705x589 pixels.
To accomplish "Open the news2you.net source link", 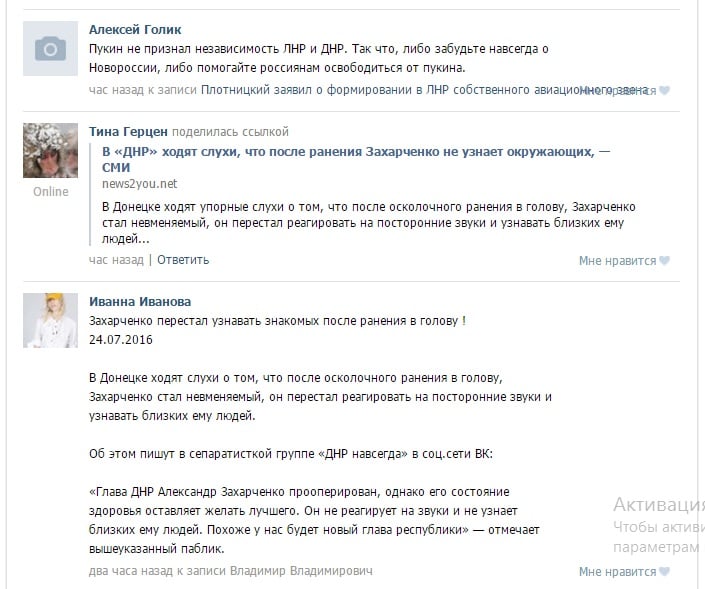I will click(x=139, y=184).
